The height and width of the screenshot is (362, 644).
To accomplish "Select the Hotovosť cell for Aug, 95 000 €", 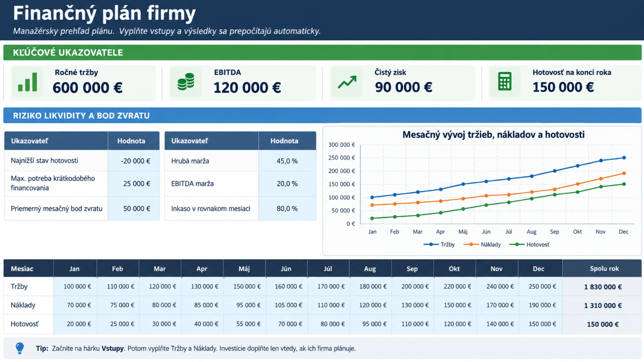I will point(371,324).
